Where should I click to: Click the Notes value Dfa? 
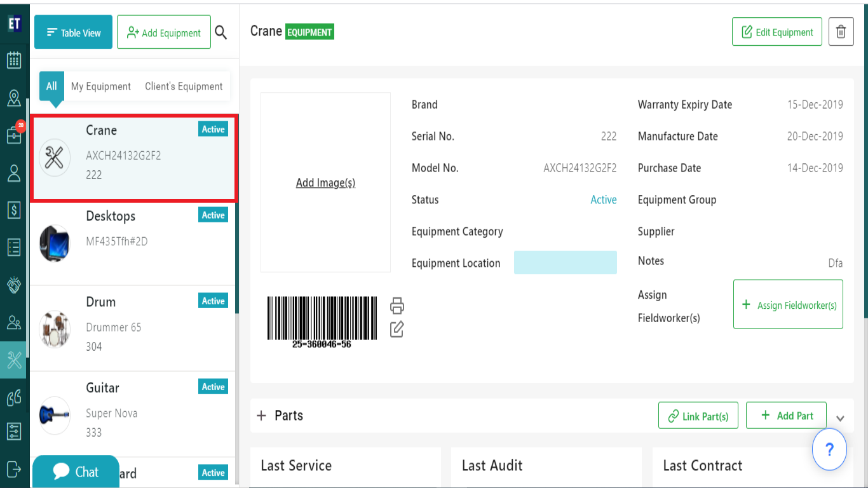click(x=835, y=262)
